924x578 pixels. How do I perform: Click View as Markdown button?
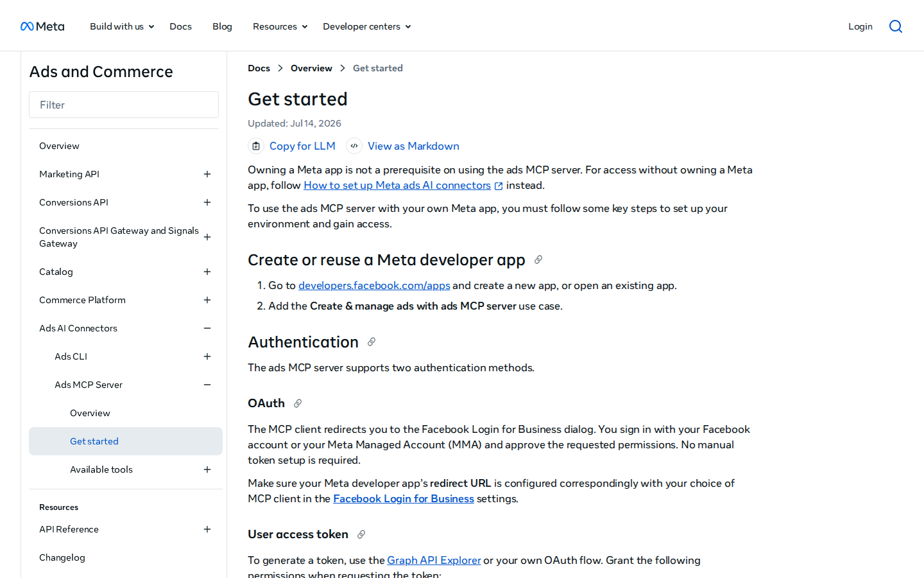click(x=403, y=146)
